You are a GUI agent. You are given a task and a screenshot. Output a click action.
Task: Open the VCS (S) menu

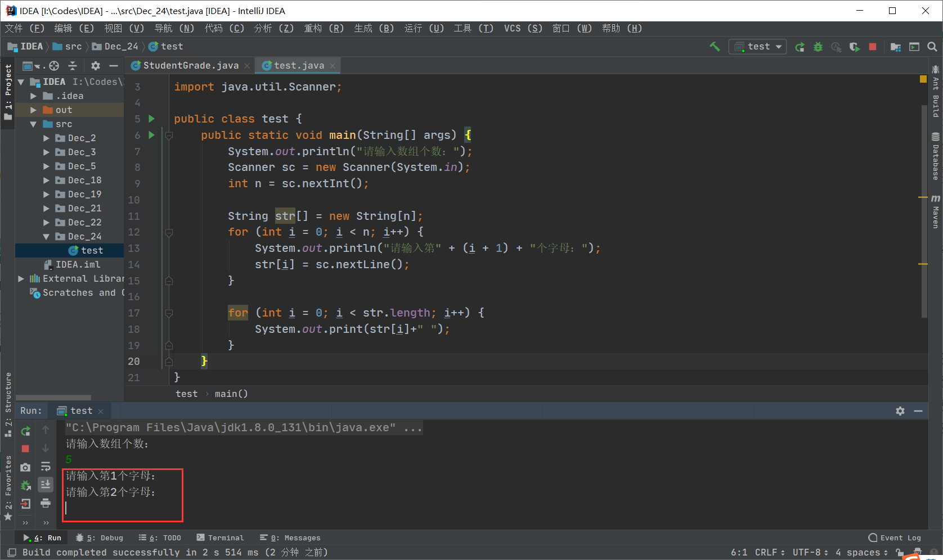click(x=523, y=29)
